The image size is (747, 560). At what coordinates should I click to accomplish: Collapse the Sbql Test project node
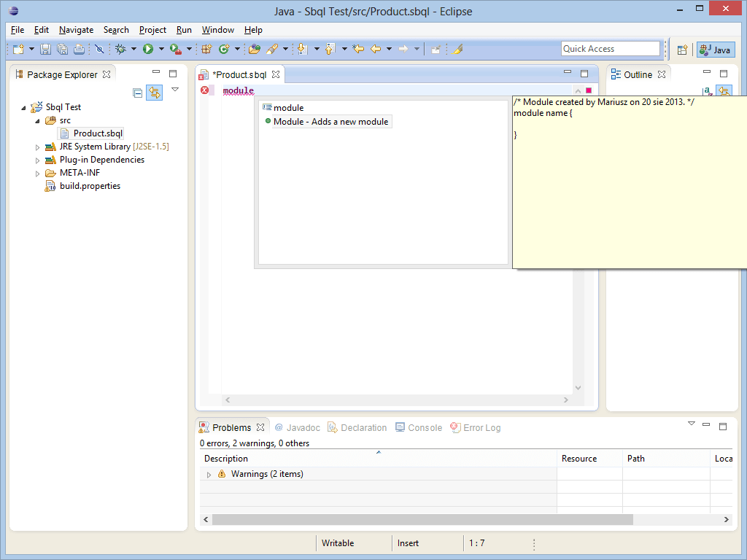tap(23, 108)
